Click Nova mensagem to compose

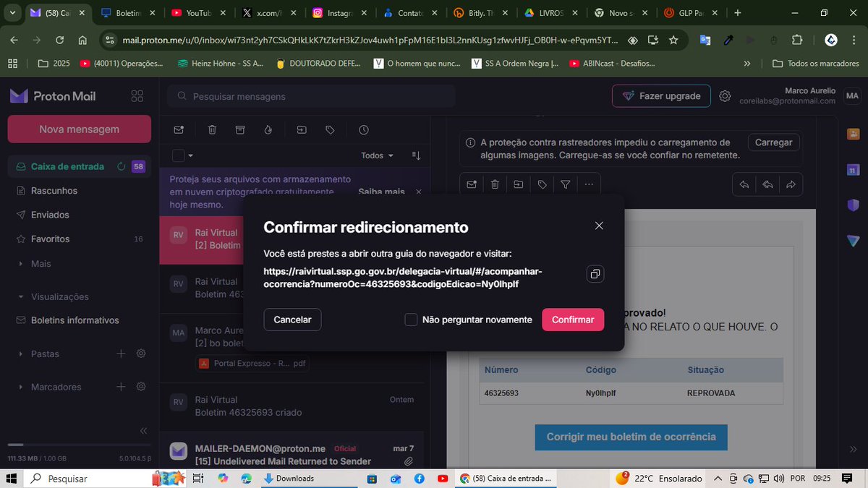[x=80, y=129]
